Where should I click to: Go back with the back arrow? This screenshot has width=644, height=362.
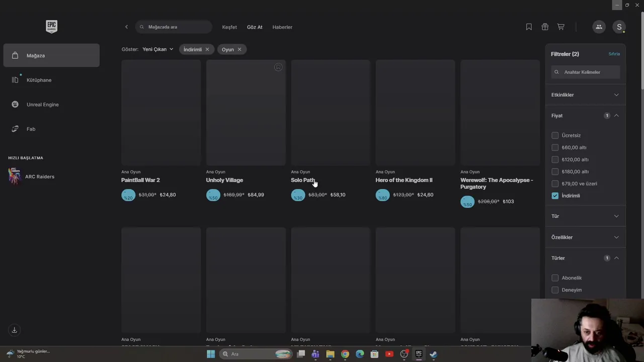pos(126,27)
